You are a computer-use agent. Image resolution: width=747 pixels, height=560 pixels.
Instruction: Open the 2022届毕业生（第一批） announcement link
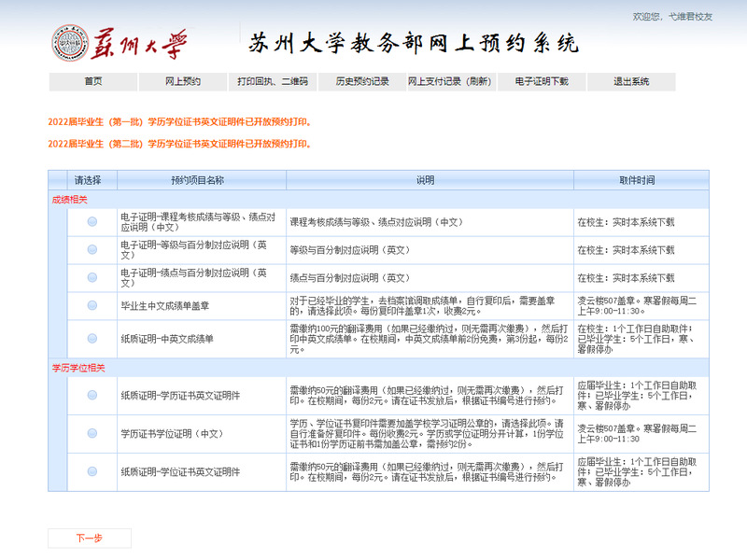tap(179, 121)
